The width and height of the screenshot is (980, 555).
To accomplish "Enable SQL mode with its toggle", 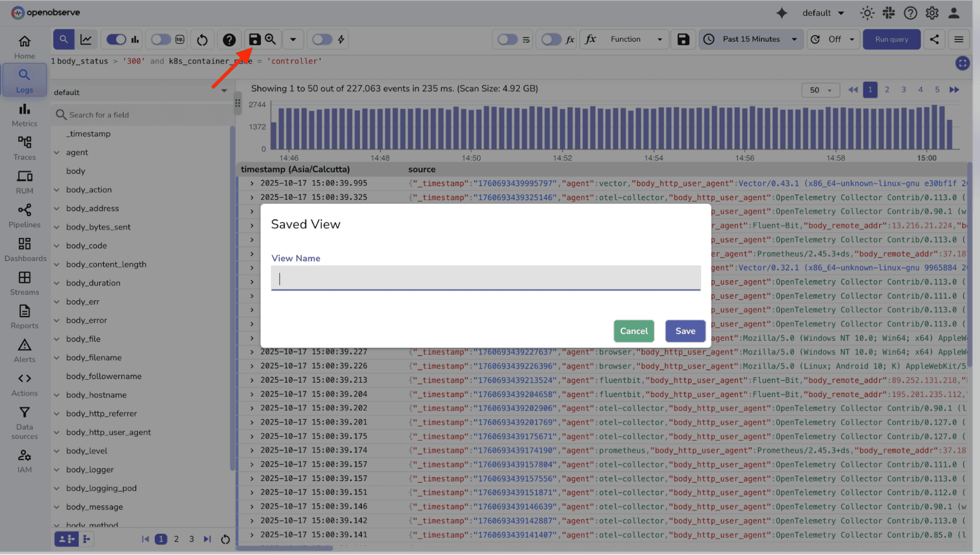I will click(160, 39).
